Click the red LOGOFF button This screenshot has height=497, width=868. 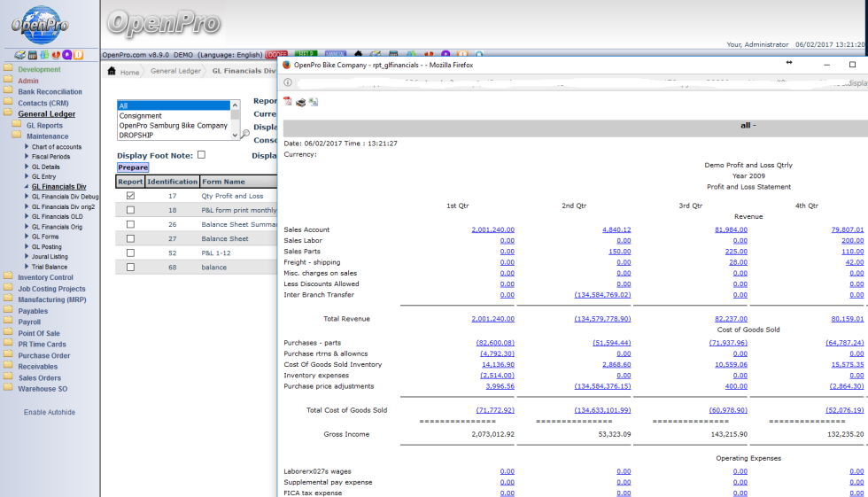[275, 54]
